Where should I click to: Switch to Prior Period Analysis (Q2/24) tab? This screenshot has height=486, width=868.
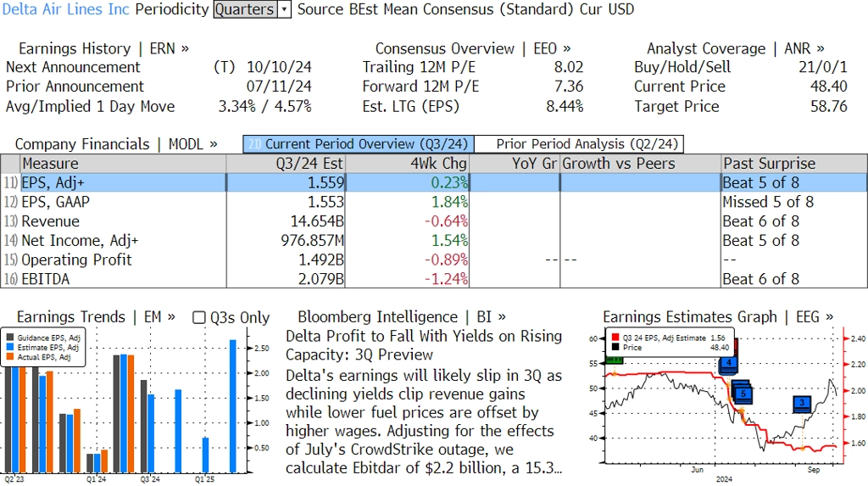coord(580,144)
